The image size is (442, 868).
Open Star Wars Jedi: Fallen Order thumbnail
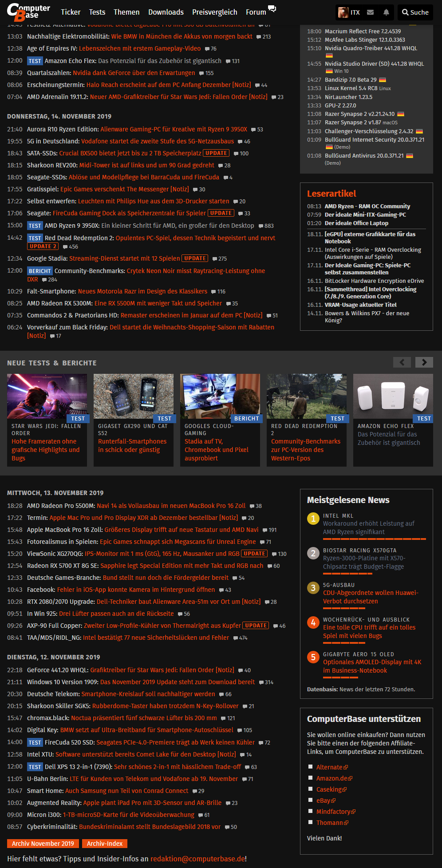coord(47,396)
